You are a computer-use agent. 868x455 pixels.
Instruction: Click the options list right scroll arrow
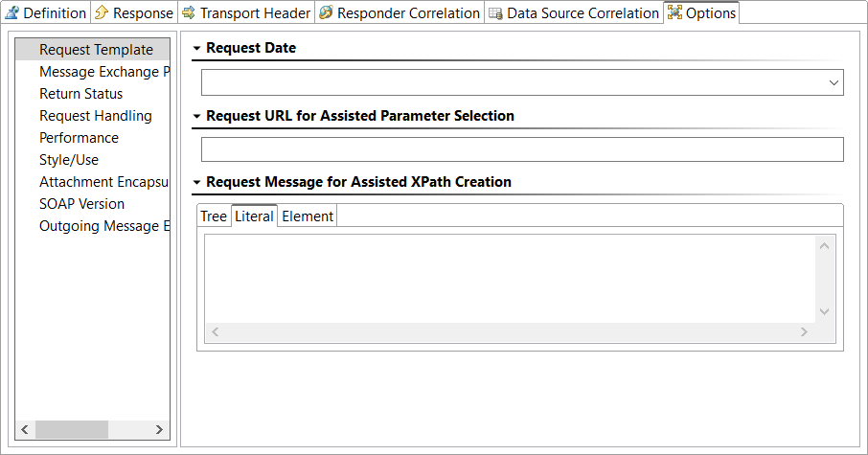[159, 429]
